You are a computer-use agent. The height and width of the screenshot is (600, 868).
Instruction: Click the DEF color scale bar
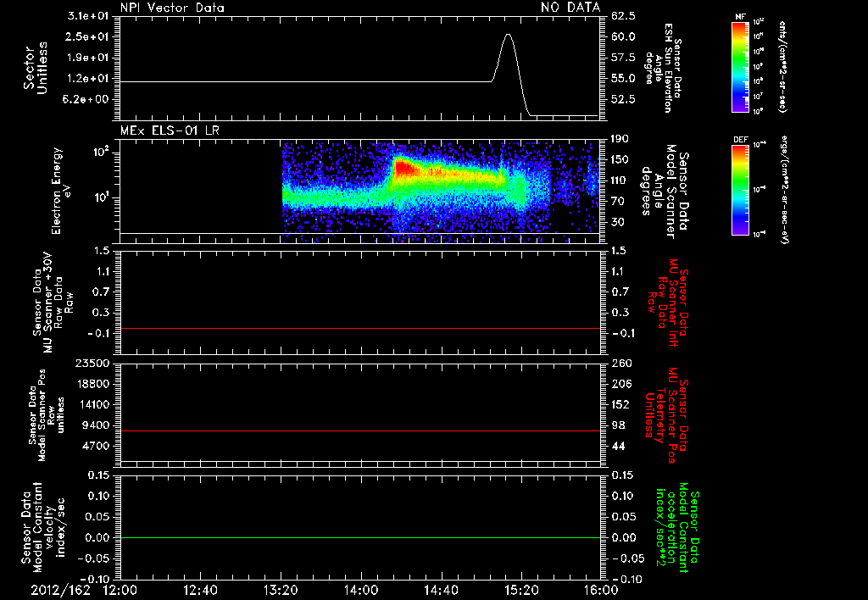(740, 191)
